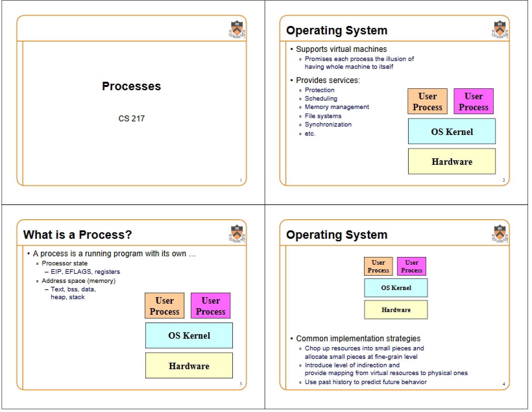Click 'Introduce level of indirection and' line

pyautogui.click(x=352, y=365)
